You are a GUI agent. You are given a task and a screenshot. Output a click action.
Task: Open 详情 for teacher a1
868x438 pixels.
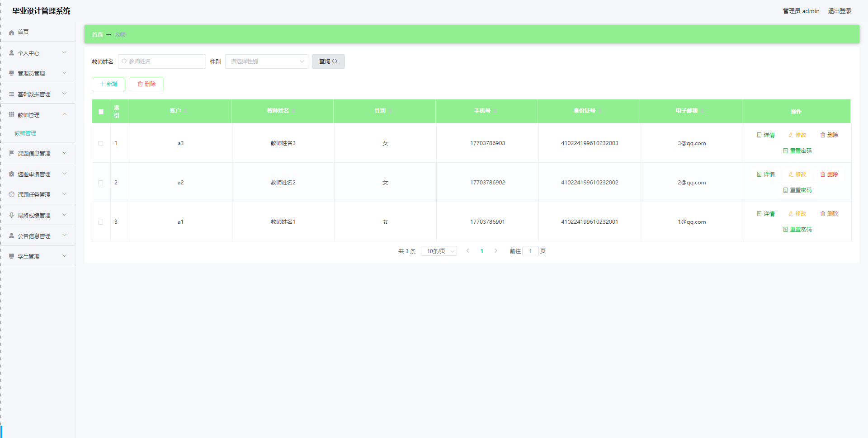pos(766,214)
